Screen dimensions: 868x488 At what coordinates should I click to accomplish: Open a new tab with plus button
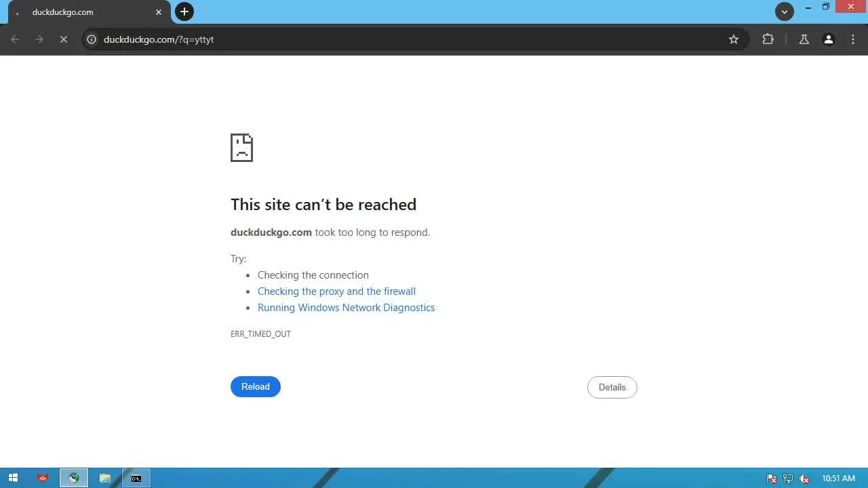[x=184, y=12]
